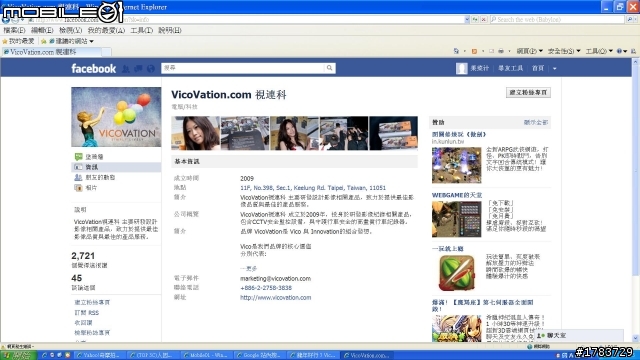This screenshot has width=640, height=360.
Task: Click the search magnifier button
Action: click(329, 68)
